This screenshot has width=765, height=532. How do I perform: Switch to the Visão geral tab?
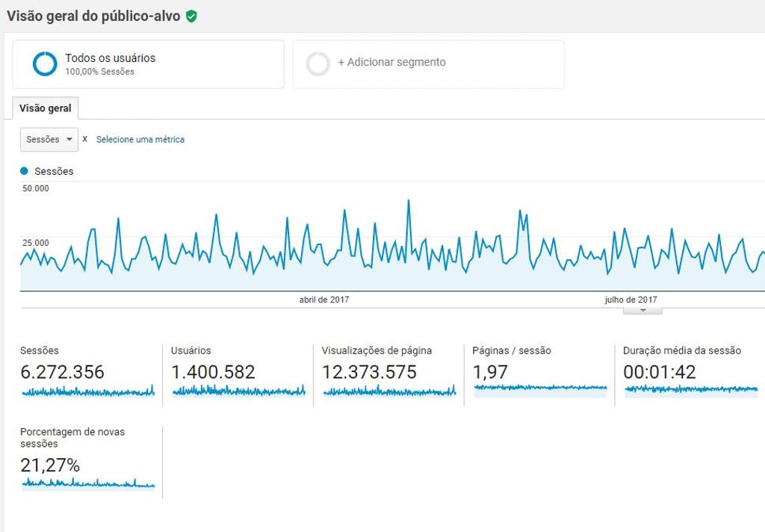click(x=45, y=108)
